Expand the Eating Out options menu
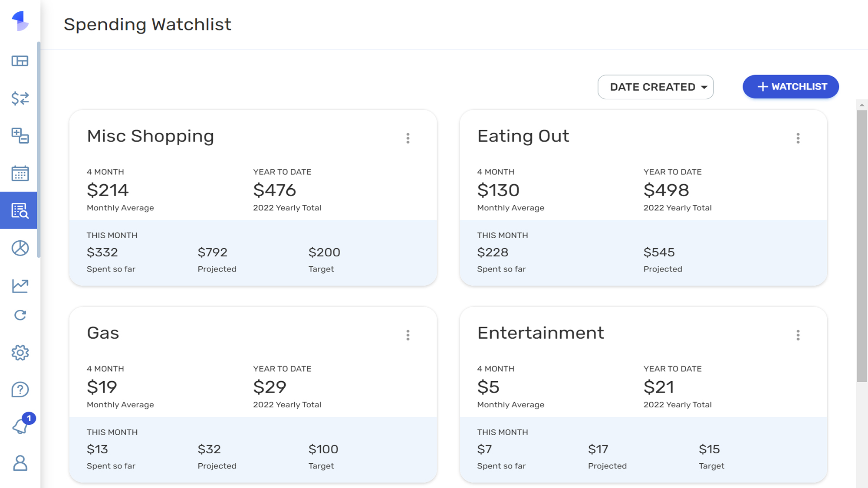The image size is (868, 488). (798, 138)
